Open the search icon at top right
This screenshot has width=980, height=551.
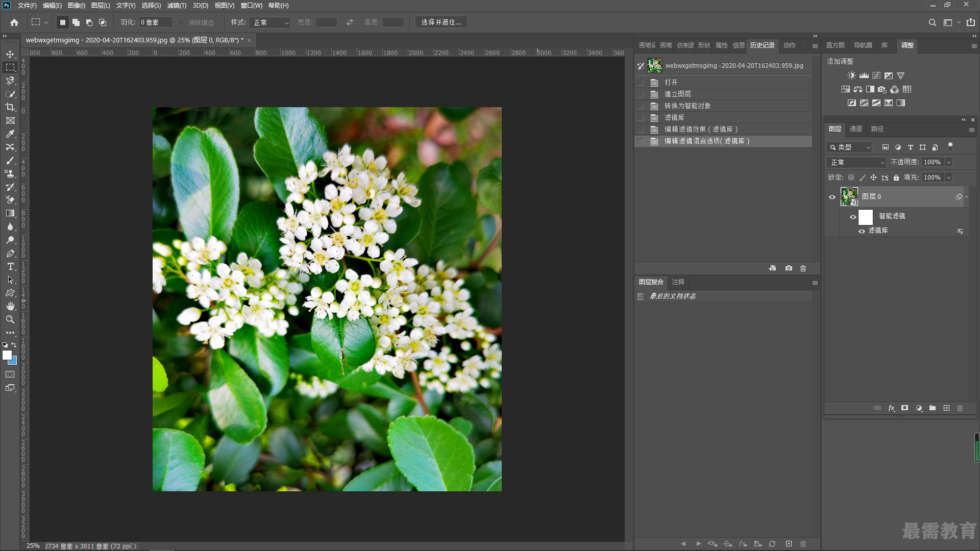click(932, 22)
